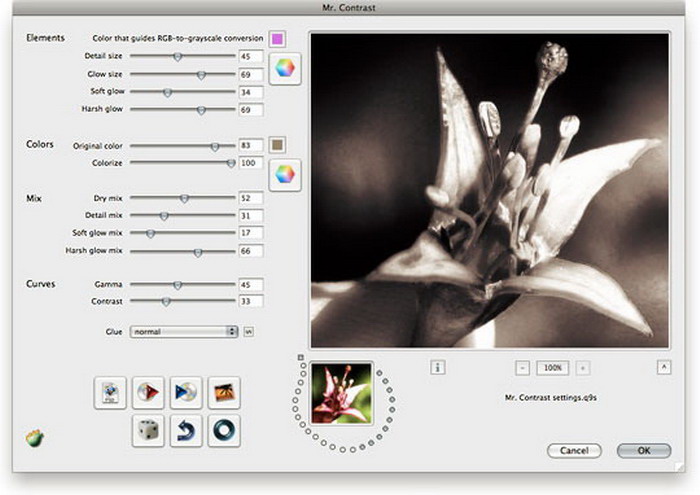This screenshot has height=495, width=700.
Task: Randomize settings with the dice button
Action: [x=148, y=431]
